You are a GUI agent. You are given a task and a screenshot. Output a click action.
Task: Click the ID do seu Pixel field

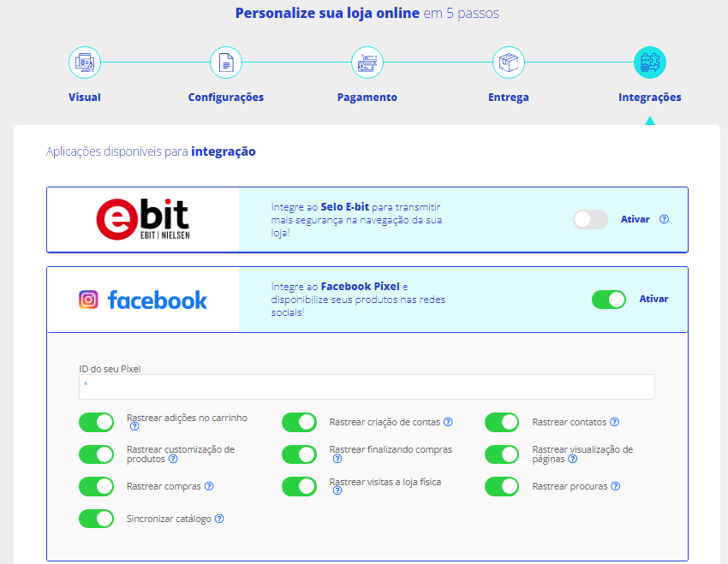(367, 387)
